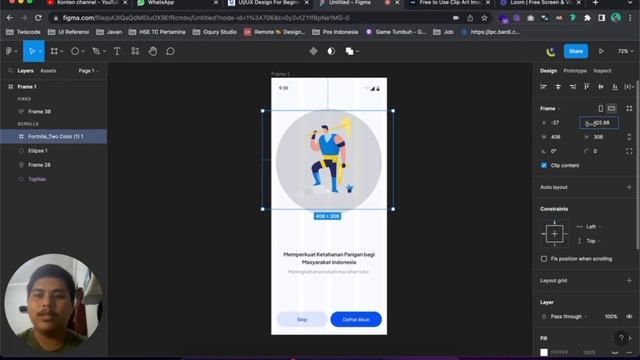Click the rotation angle field
Image resolution: width=640 pixels, height=360 pixels.
point(559,151)
